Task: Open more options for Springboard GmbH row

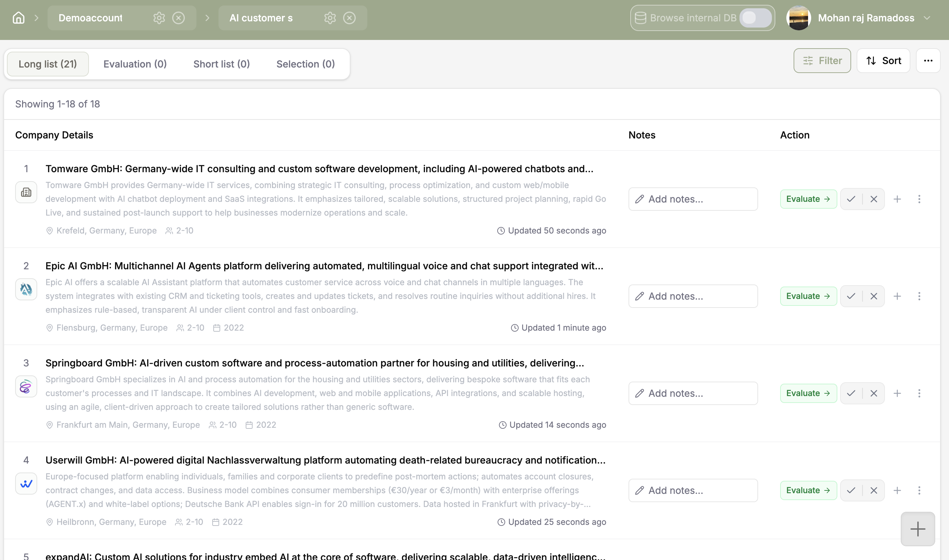Action: pyautogui.click(x=919, y=393)
